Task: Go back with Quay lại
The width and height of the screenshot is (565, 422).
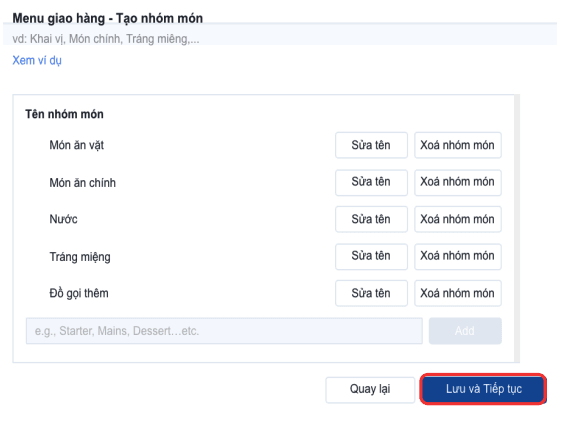Action: pyautogui.click(x=370, y=390)
